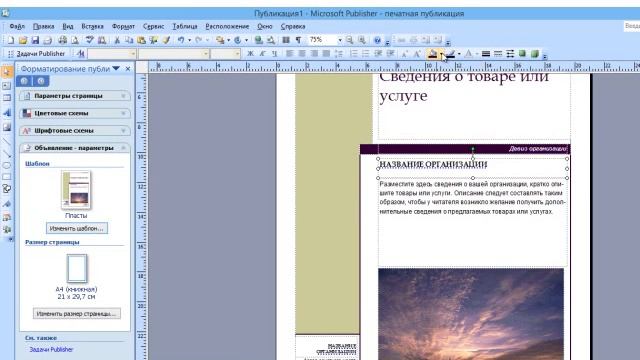Select the Select Objects arrow tool

pos(7,72)
